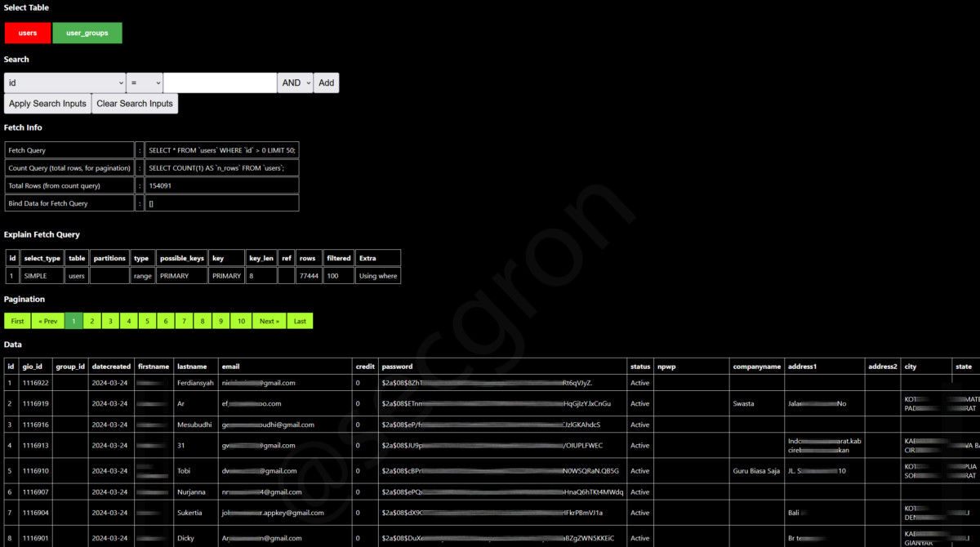Go to page 7 in pagination

(x=184, y=321)
